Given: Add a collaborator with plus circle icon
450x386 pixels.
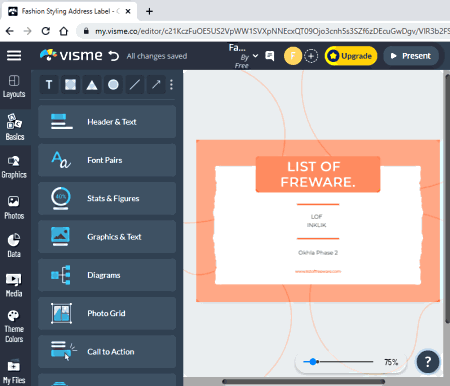Looking at the screenshot, I should [311, 56].
